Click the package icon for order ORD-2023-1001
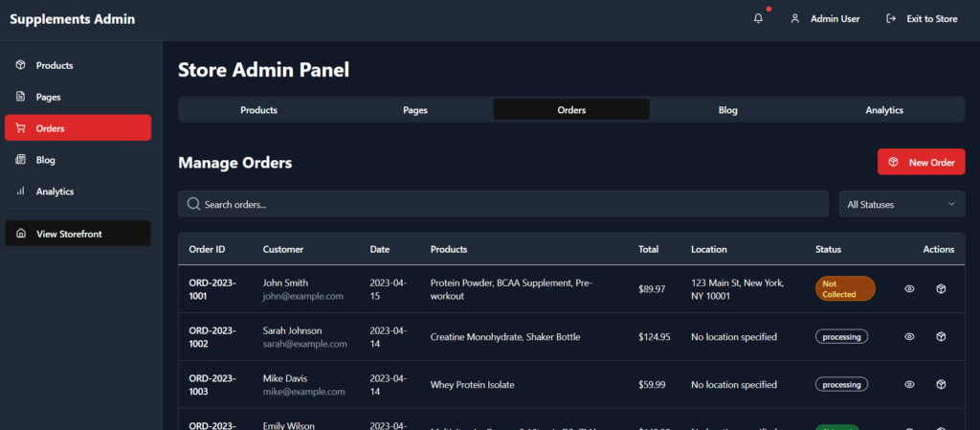Viewport: 980px width, 430px height. (941, 289)
